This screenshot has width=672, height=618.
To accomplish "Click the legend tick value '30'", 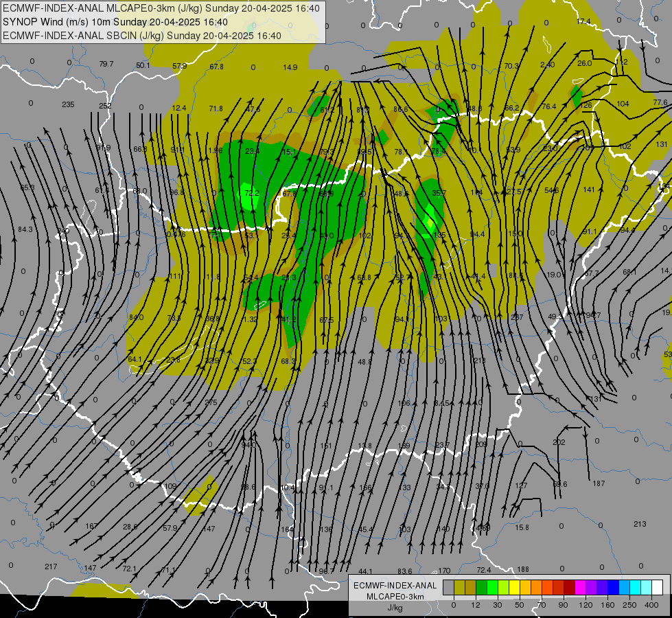I will (x=497, y=605).
